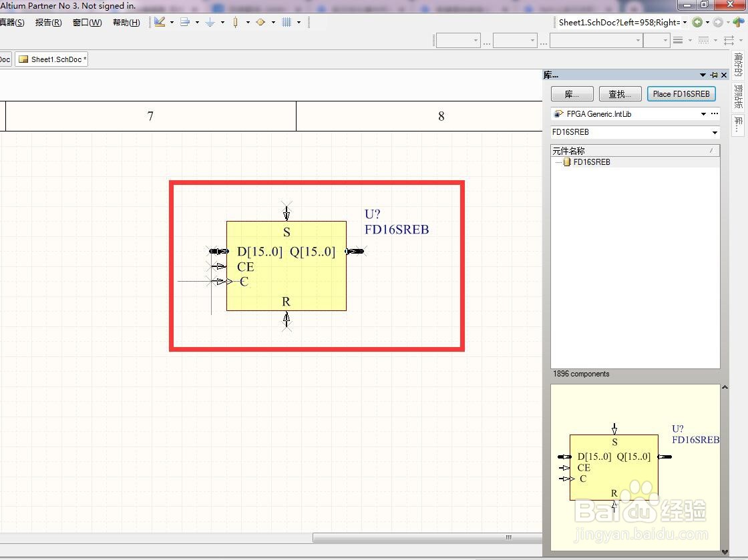Expand the simulation sources dropdown arrow
The height and width of the screenshot is (560, 748).
point(273,23)
